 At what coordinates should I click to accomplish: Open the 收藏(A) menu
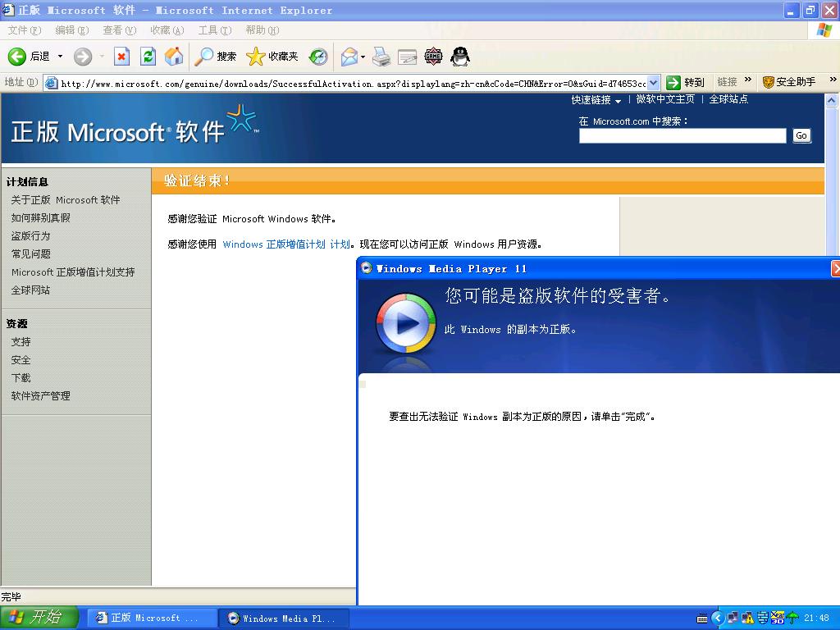click(x=167, y=30)
